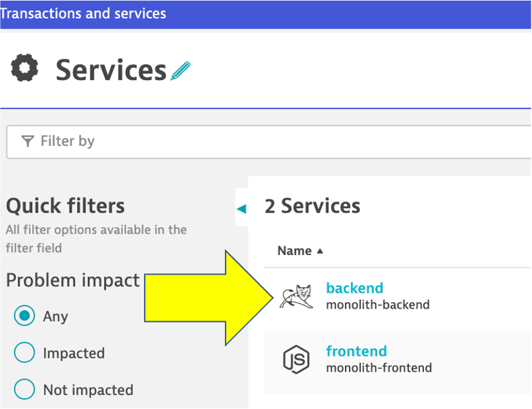This screenshot has height=409, width=532.
Task: Click the monolith-backend subtitle text
Action: (x=377, y=305)
